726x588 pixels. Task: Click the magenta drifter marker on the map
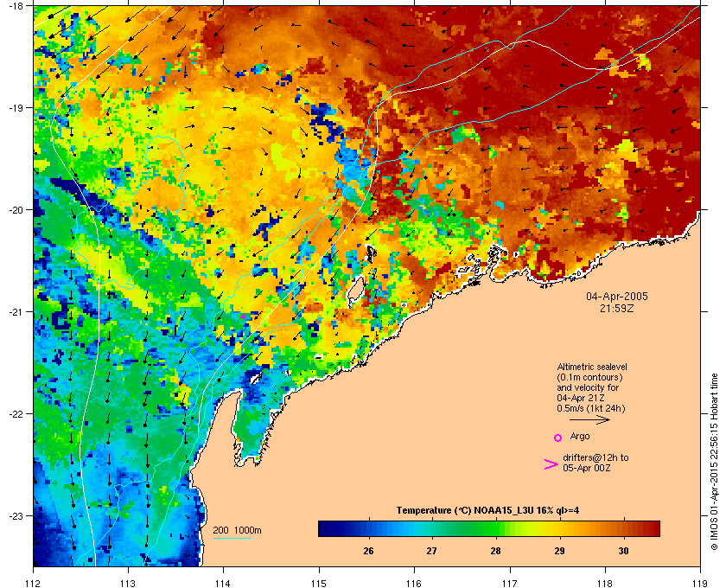[242, 317]
